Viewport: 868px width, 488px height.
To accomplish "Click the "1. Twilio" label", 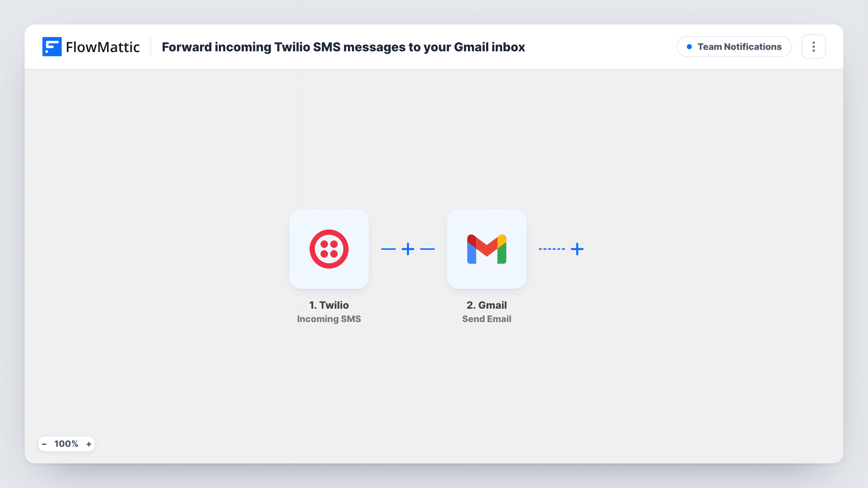I will (x=329, y=305).
